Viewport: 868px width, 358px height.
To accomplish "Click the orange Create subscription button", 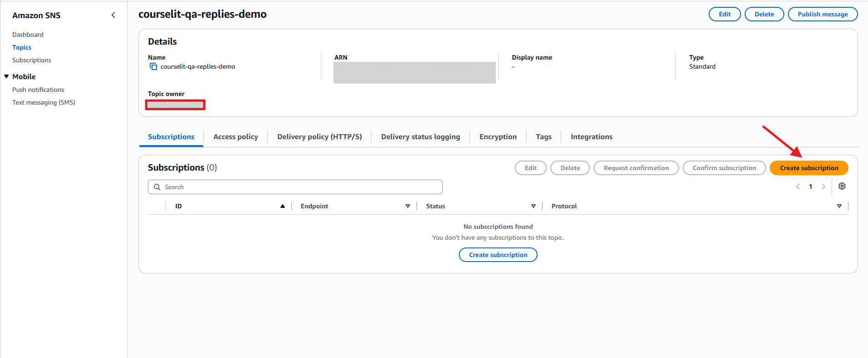I will pyautogui.click(x=809, y=168).
